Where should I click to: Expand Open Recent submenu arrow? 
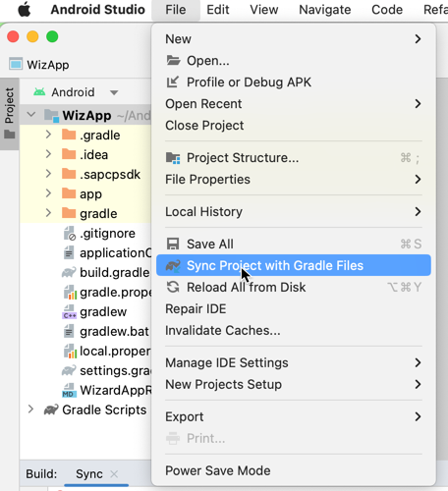coord(418,104)
